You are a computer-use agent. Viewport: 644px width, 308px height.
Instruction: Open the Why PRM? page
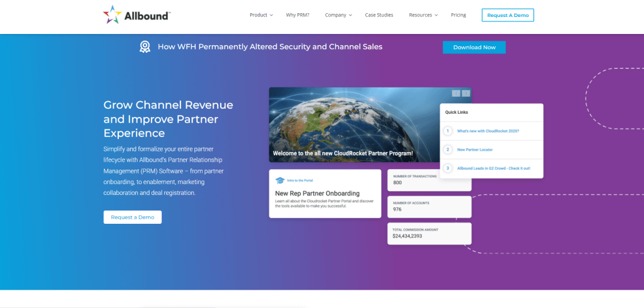coord(297,15)
